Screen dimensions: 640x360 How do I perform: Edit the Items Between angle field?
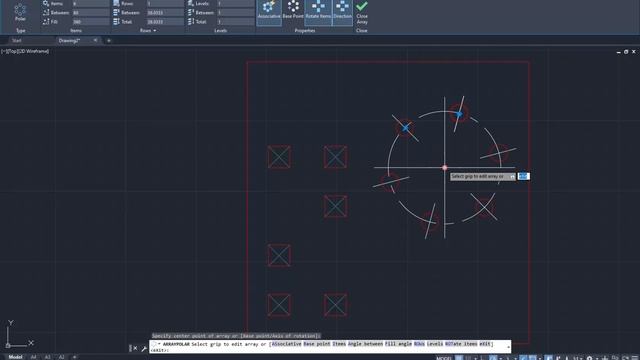coord(91,13)
